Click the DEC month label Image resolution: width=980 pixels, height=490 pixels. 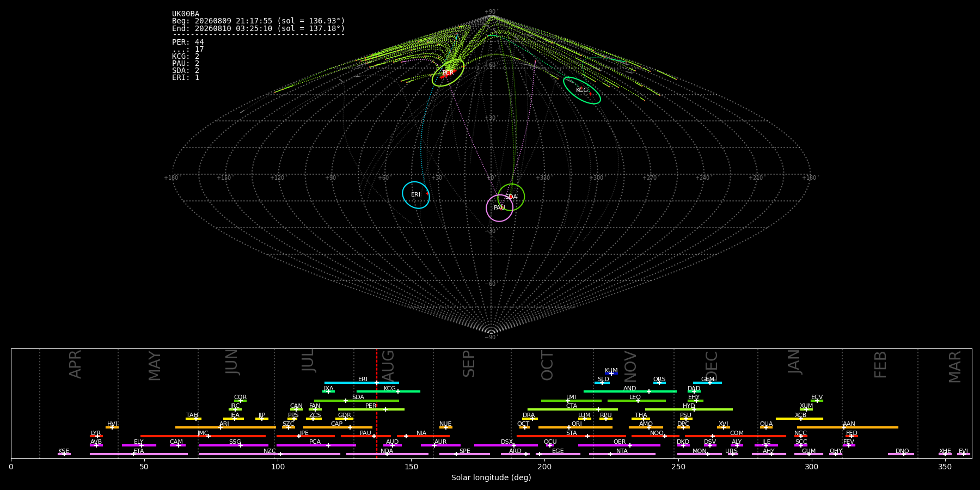click(x=712, y=365)
